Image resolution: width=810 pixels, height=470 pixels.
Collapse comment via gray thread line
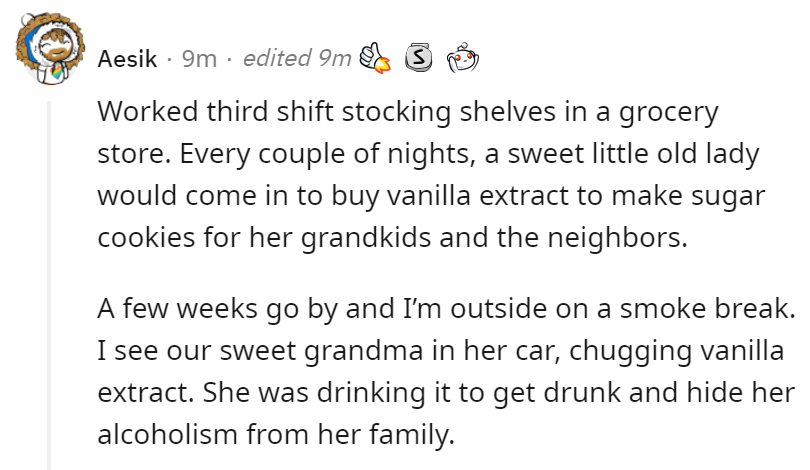tap(49, 285)
